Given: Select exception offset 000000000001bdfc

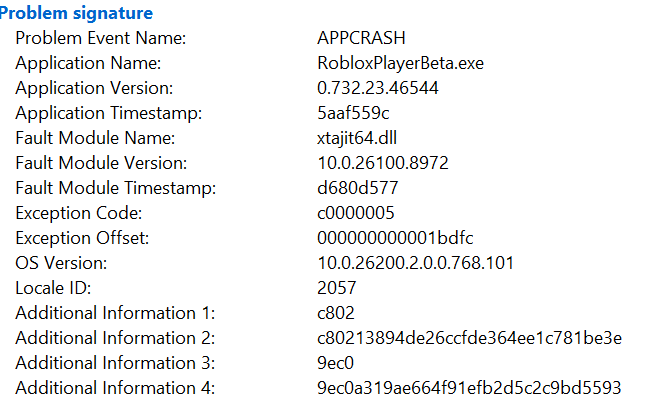Looking at the screenshot, I should [x=395, y=238].
